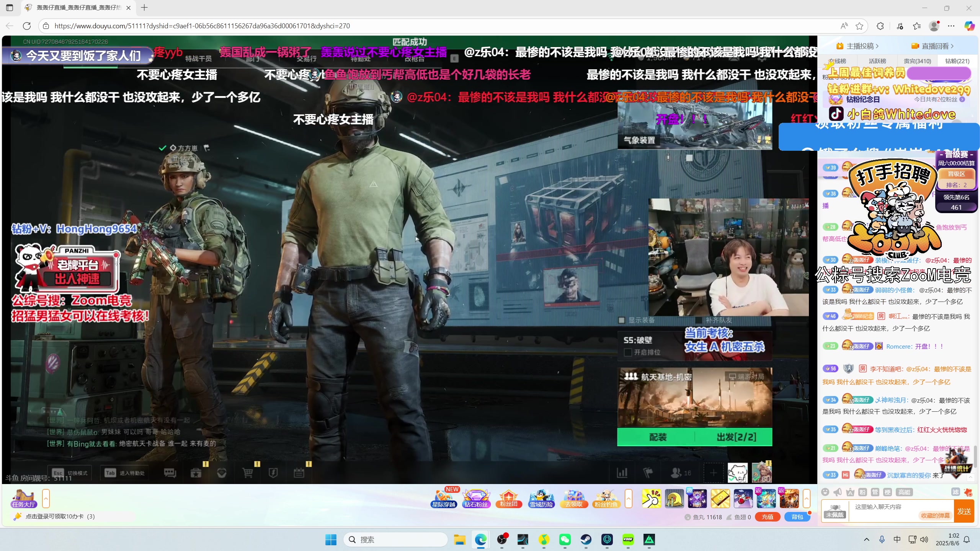The width and height of the screenshot is (980, 551).
Task: Open the 粉丝团 fan club icon
Action: [509, 498]
